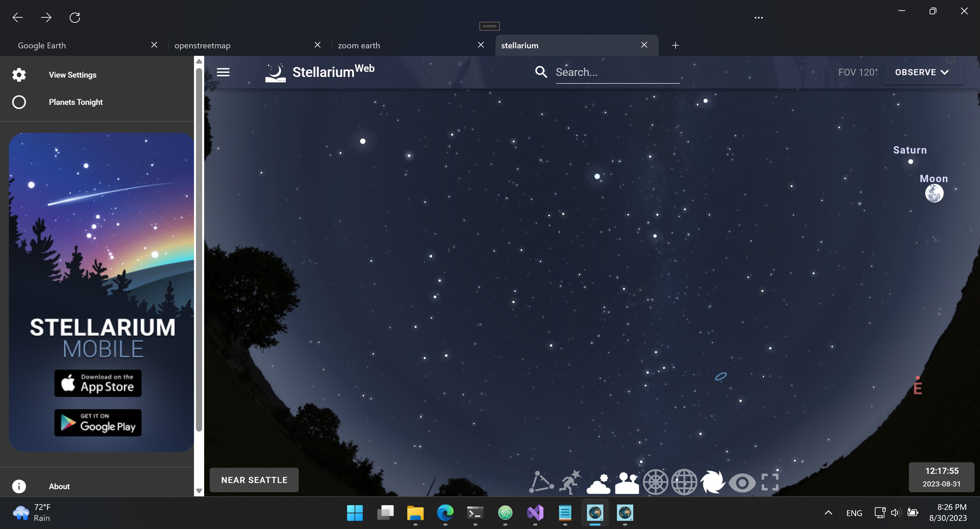Click inside the Search field
The width and height of the screenshot is (980, 529).
coord(617,72)
